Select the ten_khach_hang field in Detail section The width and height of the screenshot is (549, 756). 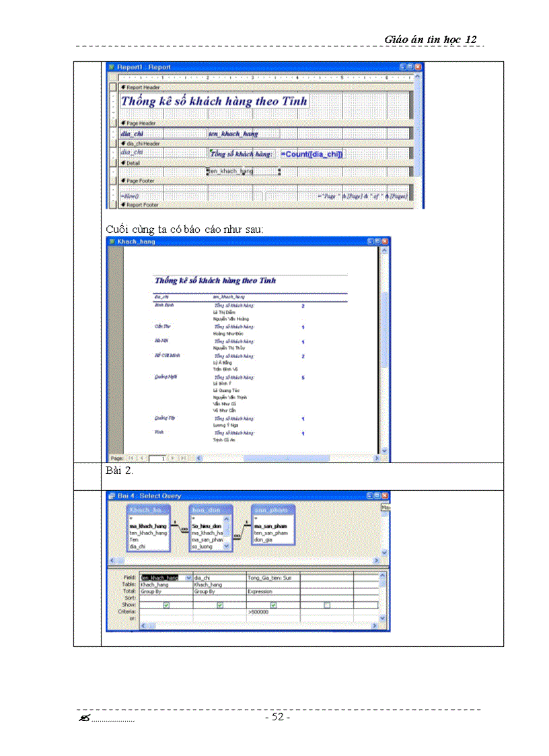click(x=244, y=172)
